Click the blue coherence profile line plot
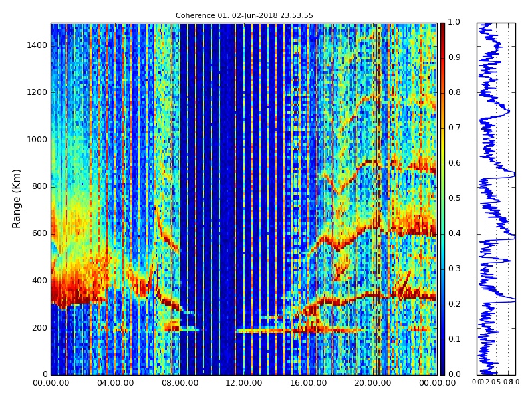Screen dimensions: 532x399 pyautogui.click(x=496, y=199)
